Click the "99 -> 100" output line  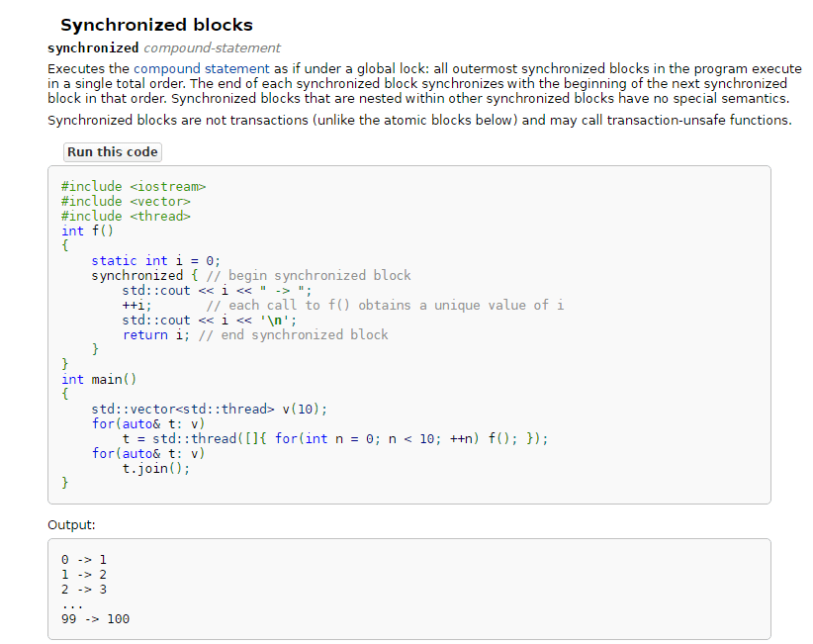95,619
